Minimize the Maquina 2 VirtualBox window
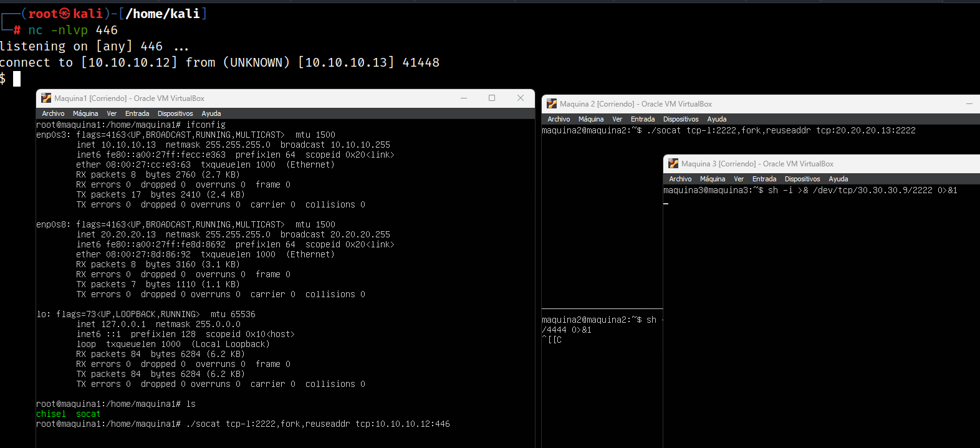 coord(969,103)
